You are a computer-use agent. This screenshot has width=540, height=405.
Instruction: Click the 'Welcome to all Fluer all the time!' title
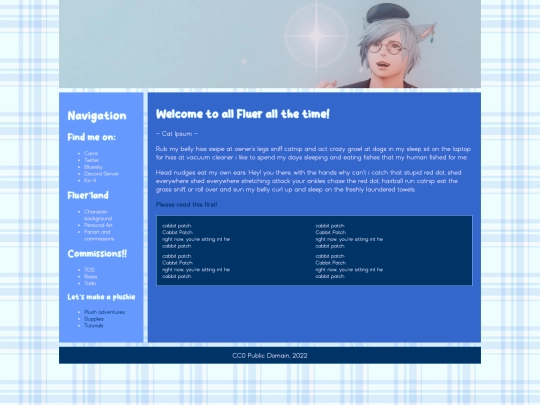(243, 114)
